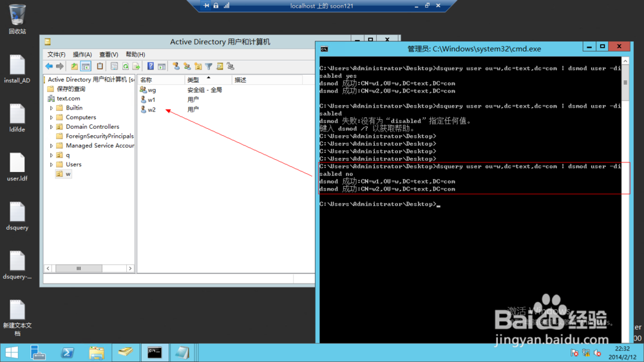The width and height of the screenshot is (644, 362).
Task: Select user w1 in the list
Action: [x=148, y=99]
